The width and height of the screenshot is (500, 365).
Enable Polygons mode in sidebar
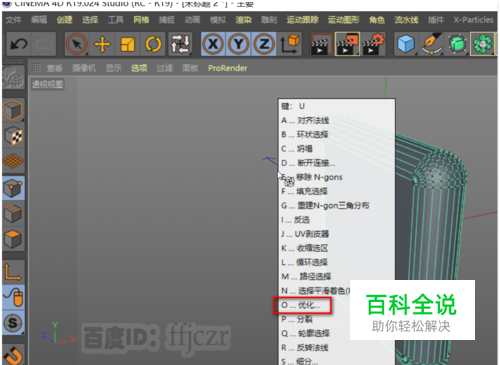click(13, 239)
